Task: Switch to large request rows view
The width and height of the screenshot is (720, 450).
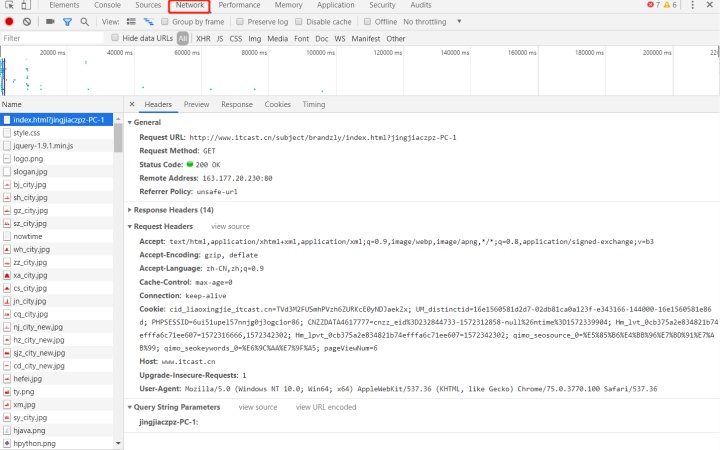Action: pyautogui.click(x=131, y=22)
